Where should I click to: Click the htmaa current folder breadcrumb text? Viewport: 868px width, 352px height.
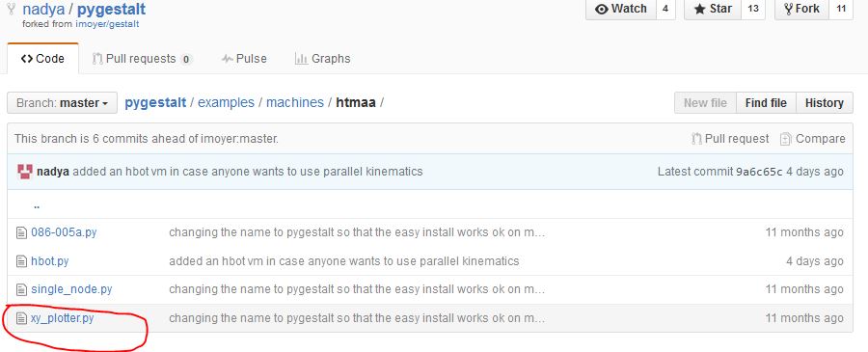pyautogui.click(x=356, y=103)
